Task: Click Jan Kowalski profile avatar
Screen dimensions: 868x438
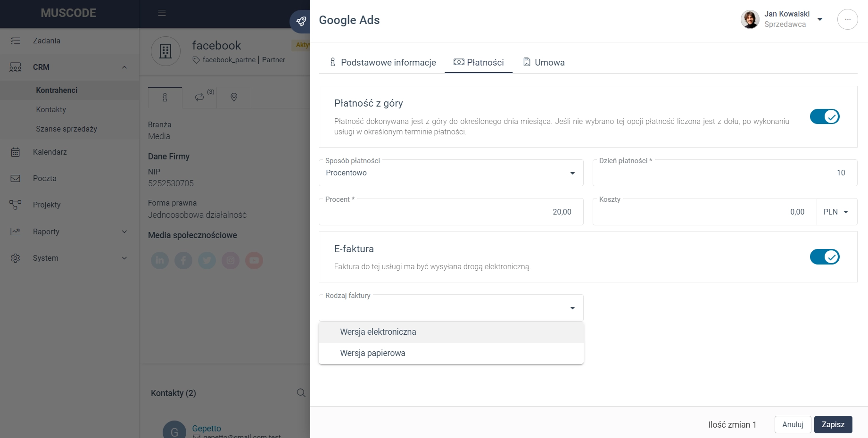Action: [x=750, y=19]
